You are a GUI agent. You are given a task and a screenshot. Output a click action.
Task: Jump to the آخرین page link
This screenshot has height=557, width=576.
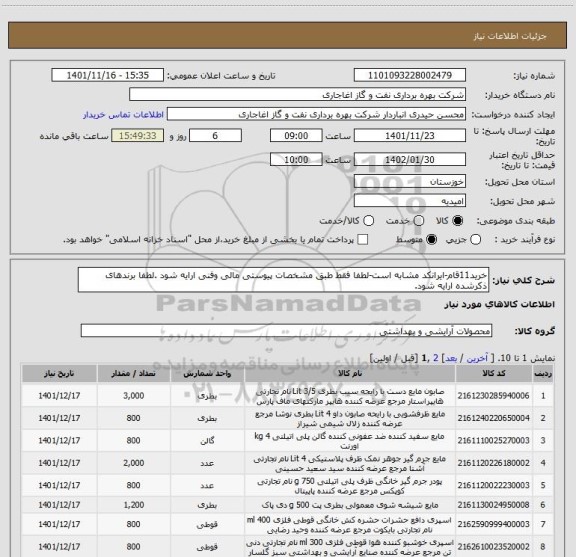pos(477,358)
